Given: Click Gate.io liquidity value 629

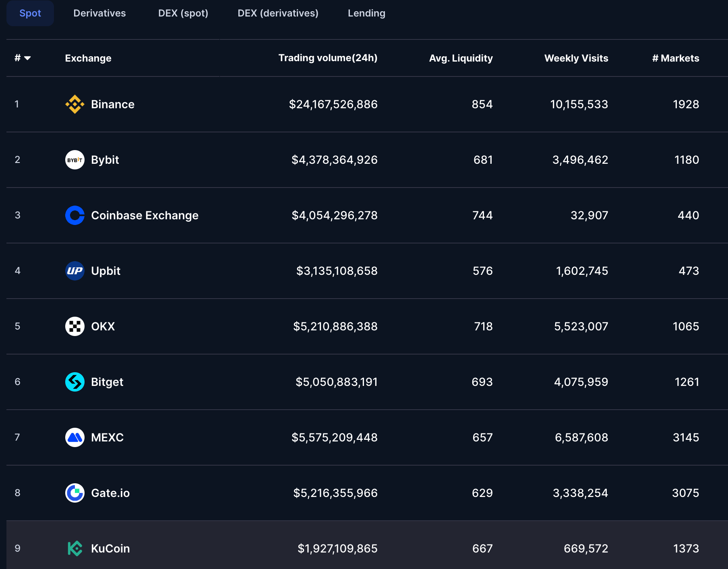Looking at the screenshot, I should pos(482,493).
